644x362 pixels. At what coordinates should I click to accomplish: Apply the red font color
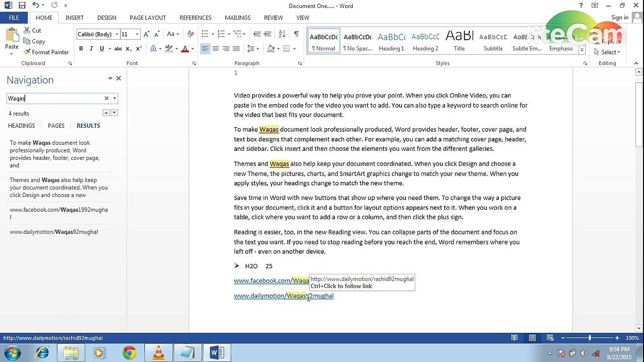tap(185, 49)
